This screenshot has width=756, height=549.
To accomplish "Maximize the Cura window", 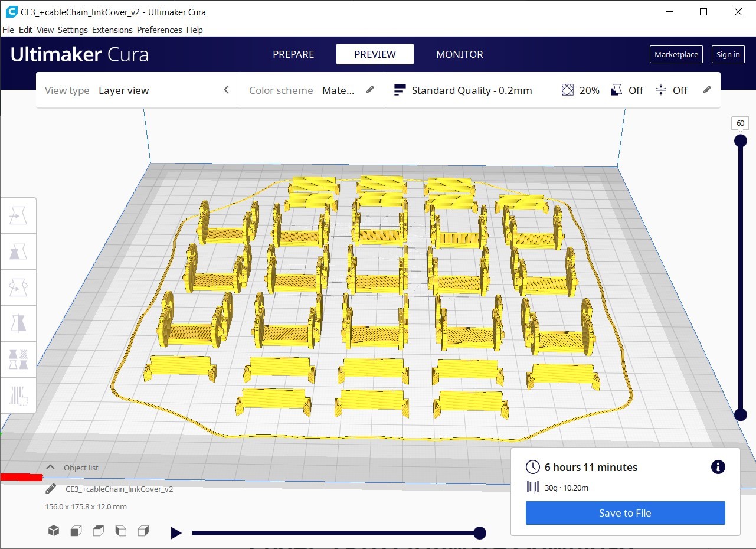I will click(x=703, y=11).
